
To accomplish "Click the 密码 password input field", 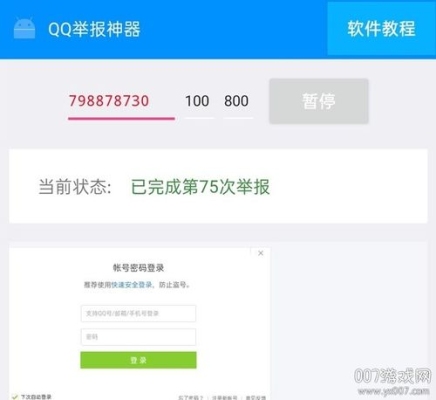I will point(138,337).
